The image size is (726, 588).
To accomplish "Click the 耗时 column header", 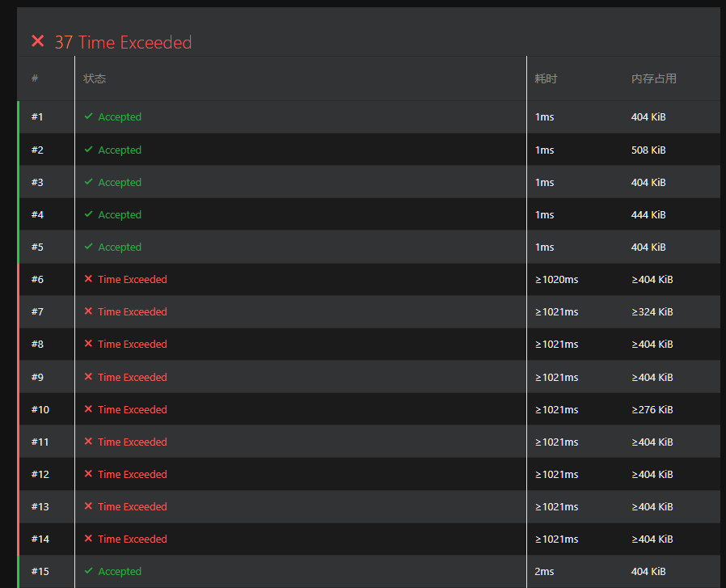I will [x=546, y=78].
